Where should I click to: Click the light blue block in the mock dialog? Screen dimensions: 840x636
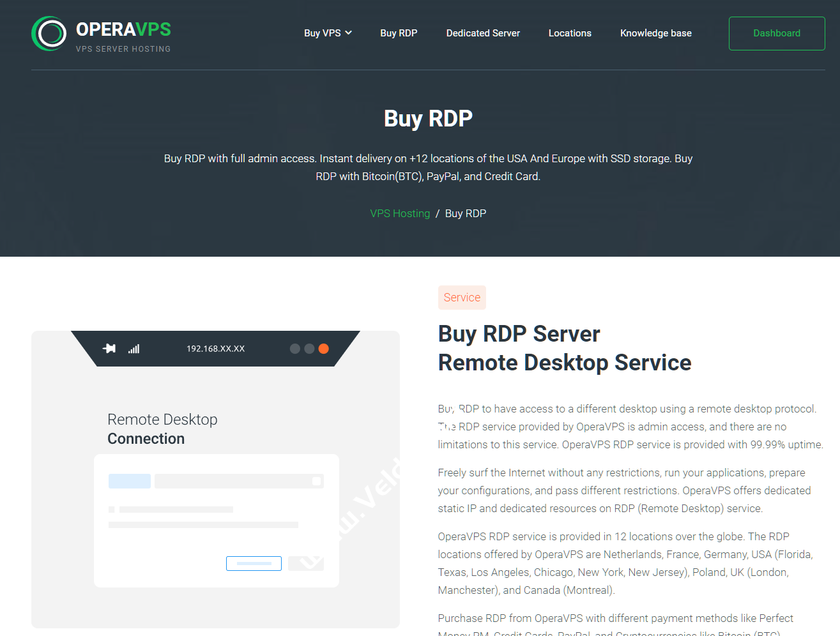[x=130, y=481]
